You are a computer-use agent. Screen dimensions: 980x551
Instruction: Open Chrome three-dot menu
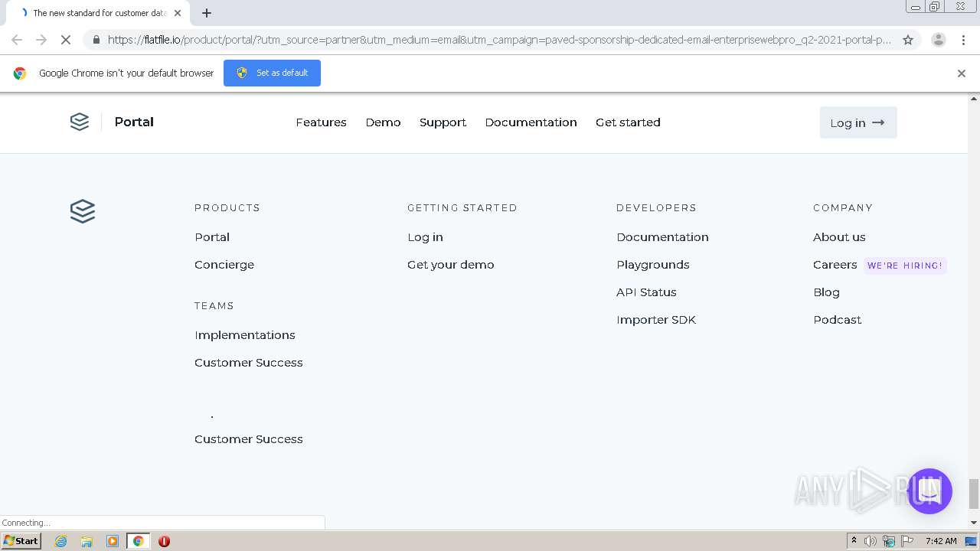pos(963,40)
